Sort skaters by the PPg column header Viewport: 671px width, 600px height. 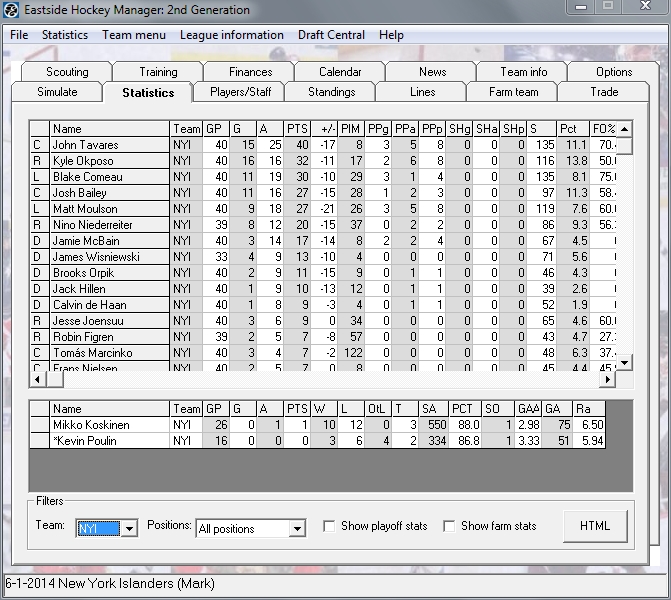coord(378,129)
